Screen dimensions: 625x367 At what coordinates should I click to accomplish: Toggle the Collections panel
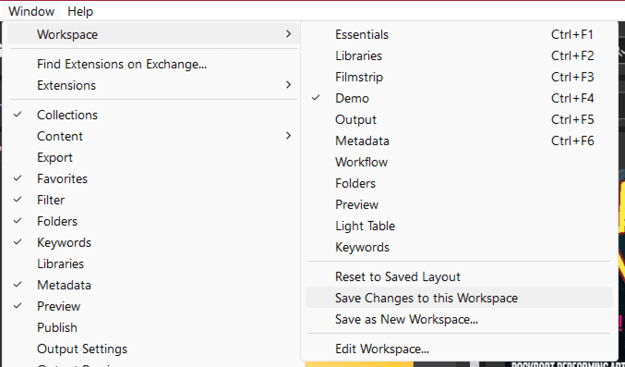(x=153, y=115)
